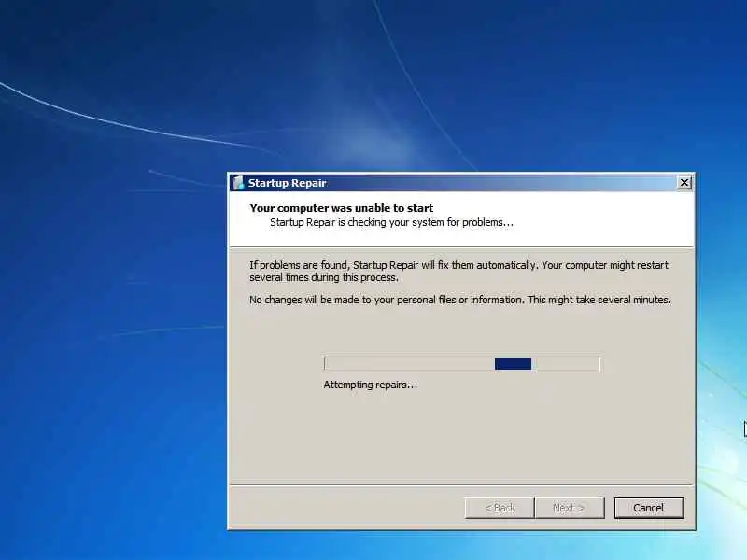Click the disabled Next button
747x560 pixels.
570,508
